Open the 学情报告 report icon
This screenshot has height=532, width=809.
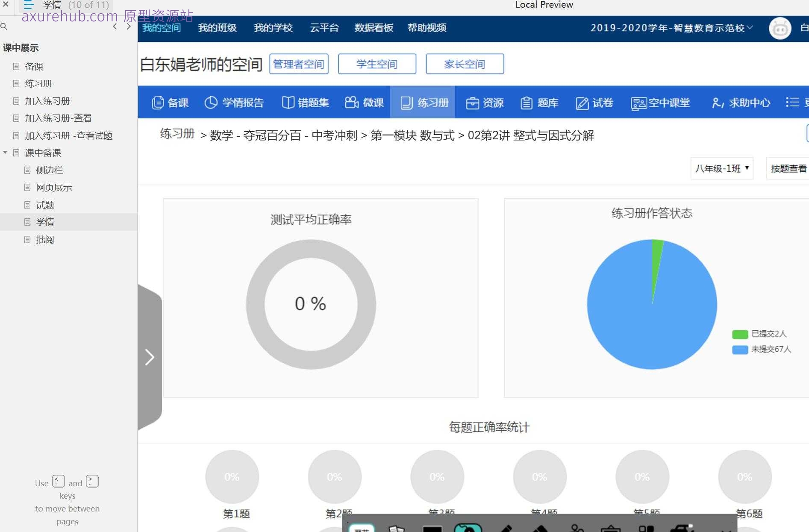(234, 103)
